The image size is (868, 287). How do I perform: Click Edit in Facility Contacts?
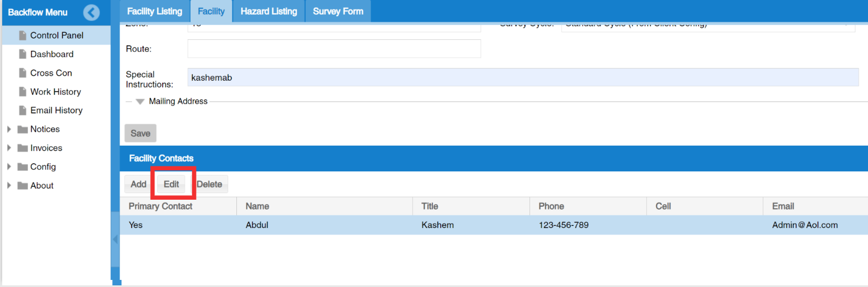(x=171, y=184)
